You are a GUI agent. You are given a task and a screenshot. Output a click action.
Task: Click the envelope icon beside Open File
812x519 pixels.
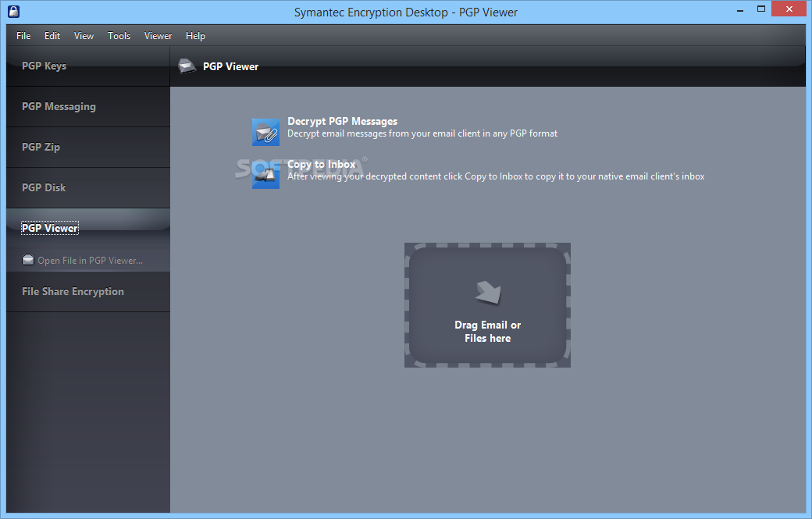coord(28,260)
